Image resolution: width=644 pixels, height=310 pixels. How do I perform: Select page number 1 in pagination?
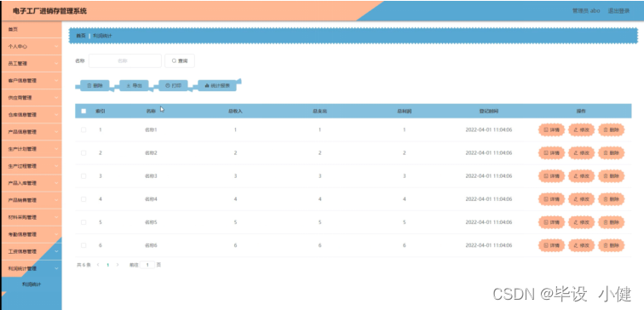(107, 265)
